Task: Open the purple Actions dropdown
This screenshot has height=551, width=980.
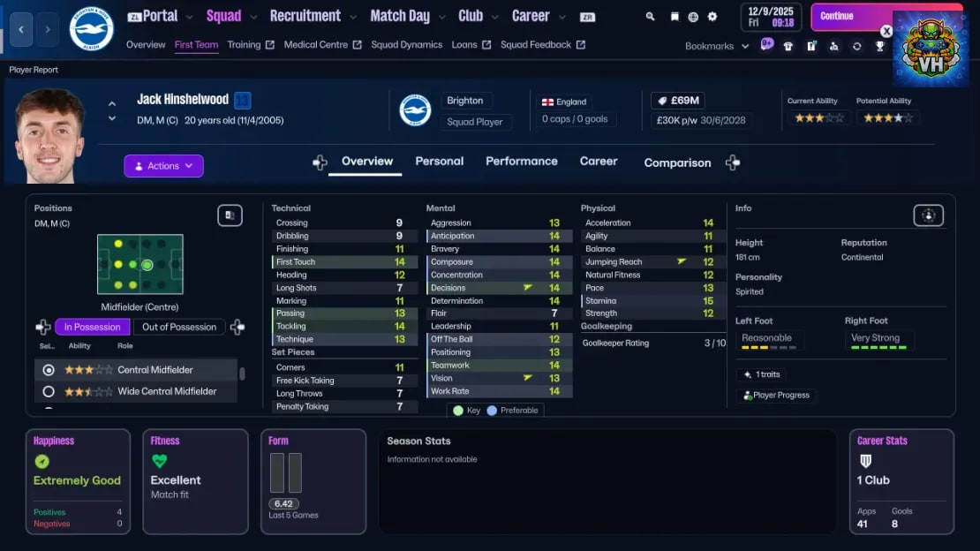Action: point(163,166)
